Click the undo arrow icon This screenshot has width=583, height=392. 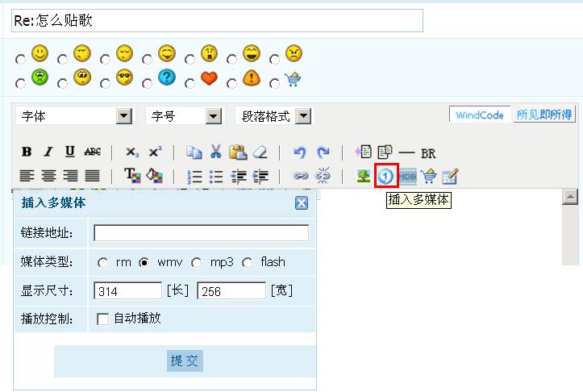pyautogui.click(x=300, y=152)
